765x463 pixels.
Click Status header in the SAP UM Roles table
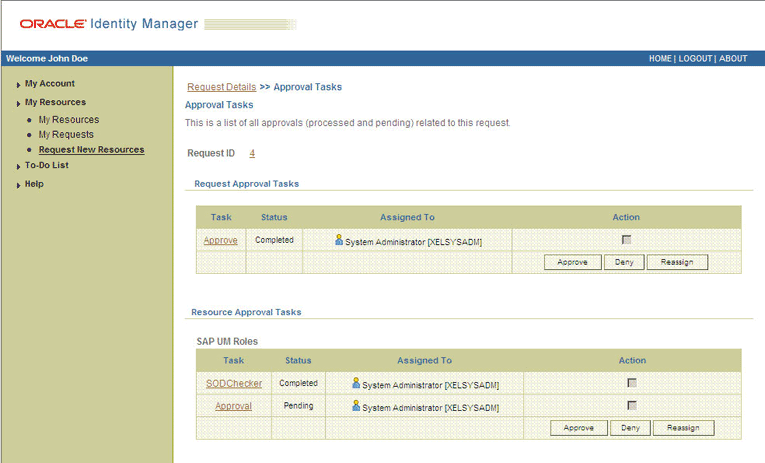click(x=298, y=361)
